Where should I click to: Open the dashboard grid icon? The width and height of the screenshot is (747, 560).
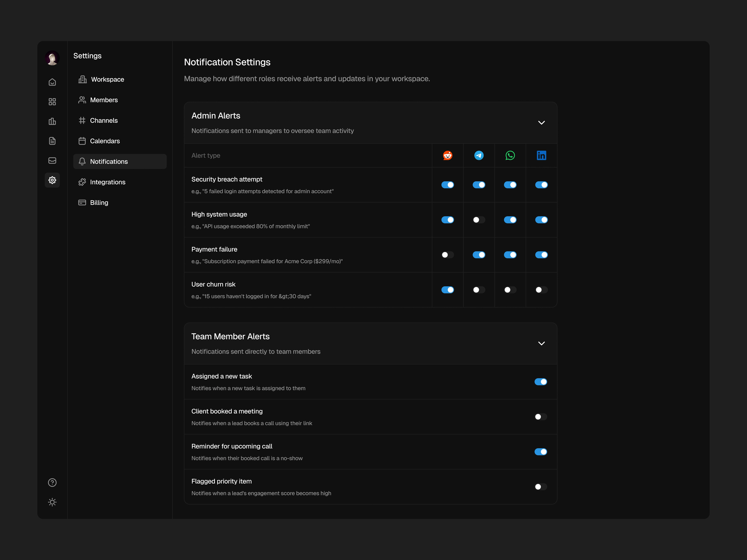click(52, 102)
